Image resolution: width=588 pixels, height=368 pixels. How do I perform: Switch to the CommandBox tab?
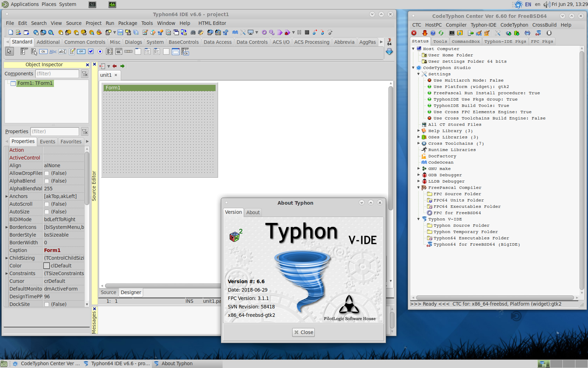(465, 41)
